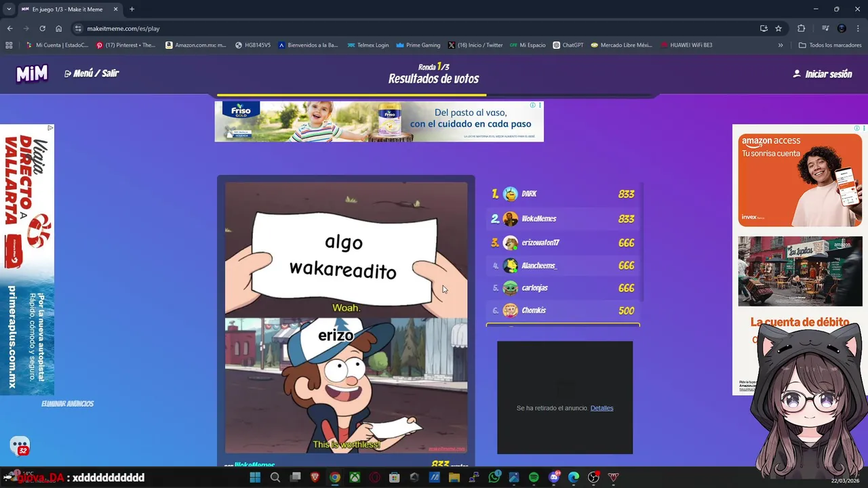Expand hidden bookmarks chevron
The height and width of the screenshot is (488, 868).
pos(781,45)
